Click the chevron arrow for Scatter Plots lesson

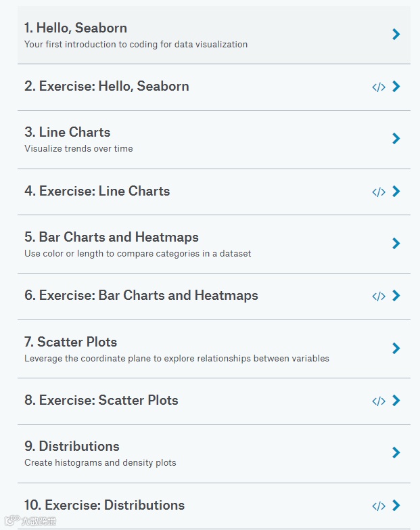396,349
